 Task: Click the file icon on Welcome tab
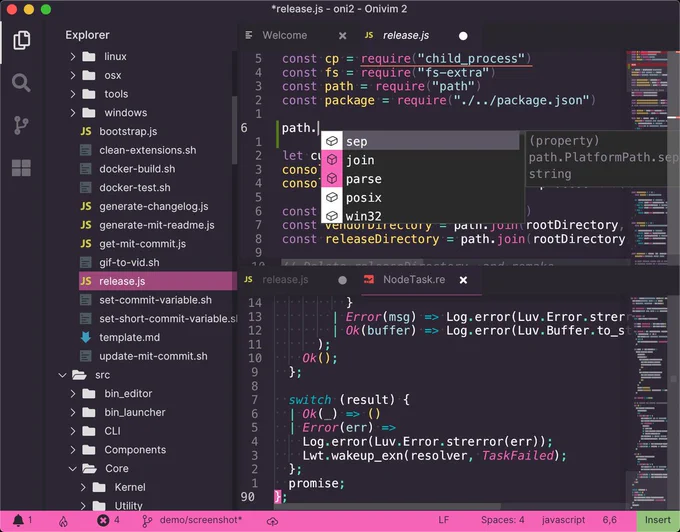(x=248, y=35)
